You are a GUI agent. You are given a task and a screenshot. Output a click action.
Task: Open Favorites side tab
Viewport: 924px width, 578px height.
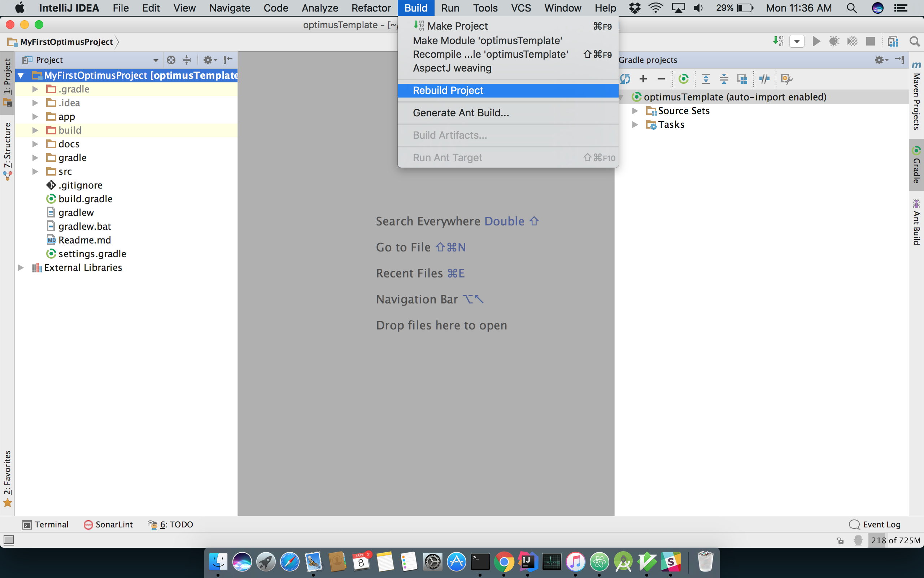click(x=7, y=479)
